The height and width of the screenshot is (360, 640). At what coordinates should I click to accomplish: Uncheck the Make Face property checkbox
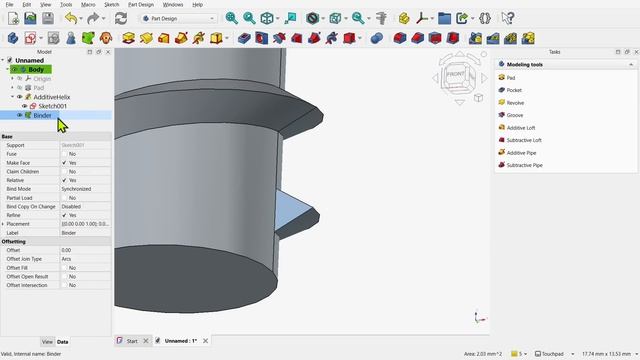click(64, 163)
